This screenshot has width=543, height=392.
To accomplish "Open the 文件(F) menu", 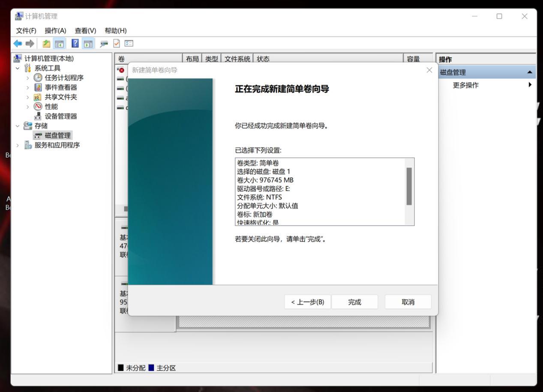I will (x=26, y=30).
